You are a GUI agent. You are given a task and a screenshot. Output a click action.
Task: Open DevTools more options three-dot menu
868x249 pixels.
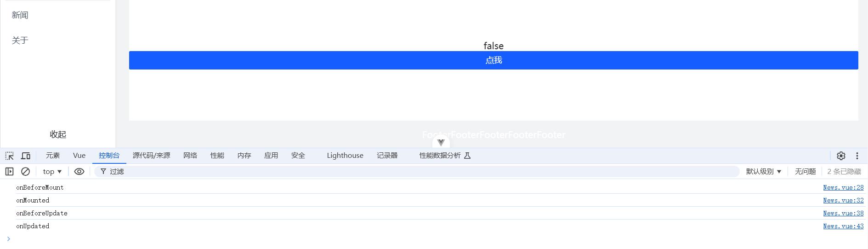tap(857, 156)
